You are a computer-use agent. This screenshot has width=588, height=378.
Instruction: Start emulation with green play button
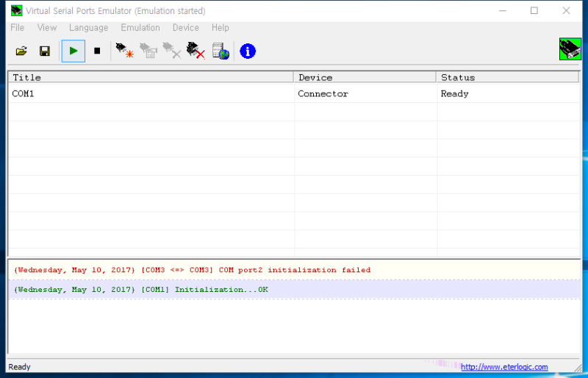(x=73, y=51)
